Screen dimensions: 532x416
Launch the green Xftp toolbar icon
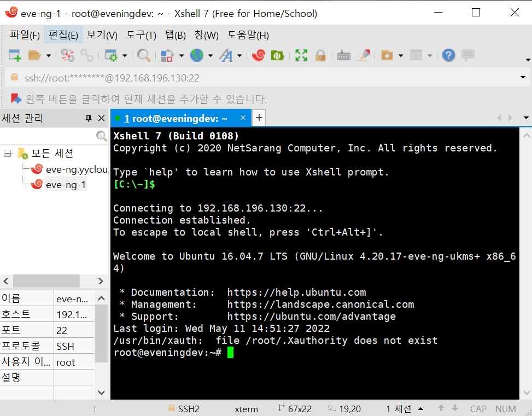point(278,55)
